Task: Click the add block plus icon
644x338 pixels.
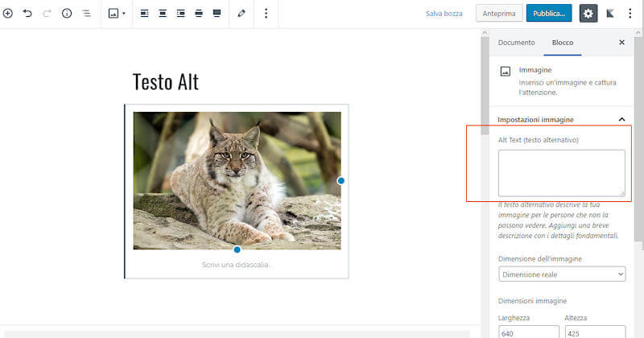Action: [x=8, y=14]
